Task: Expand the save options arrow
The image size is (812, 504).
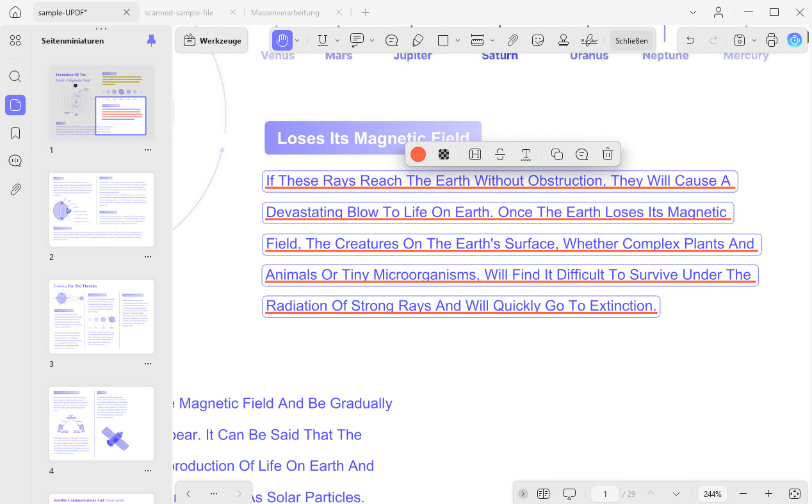Action: pos(754,40)
